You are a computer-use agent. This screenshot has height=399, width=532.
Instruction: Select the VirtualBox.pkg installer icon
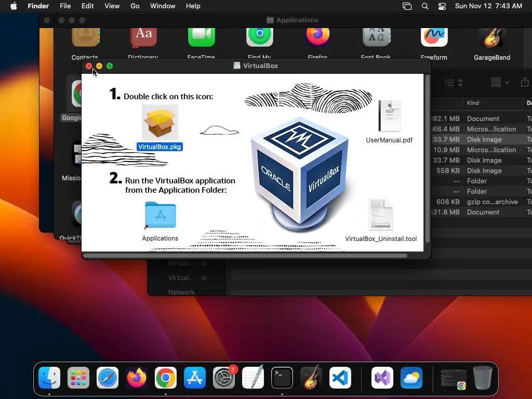[x=160, y=123]
